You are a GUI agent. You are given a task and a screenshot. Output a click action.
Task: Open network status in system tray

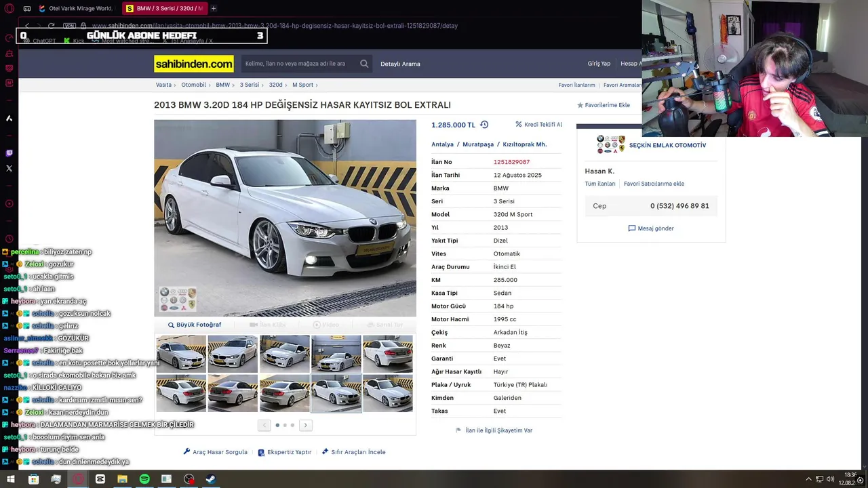(x=819, y=479)
